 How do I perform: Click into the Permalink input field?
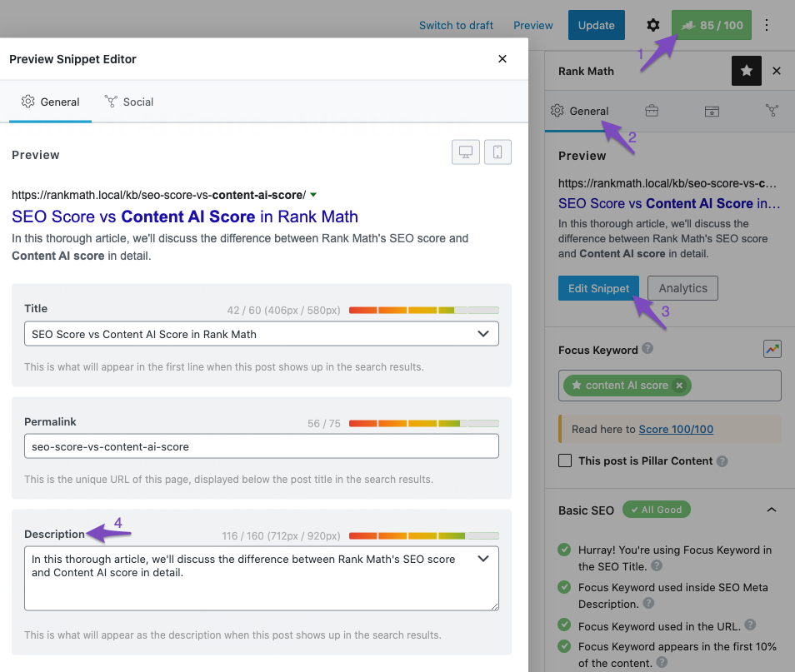tap(262, 446)
